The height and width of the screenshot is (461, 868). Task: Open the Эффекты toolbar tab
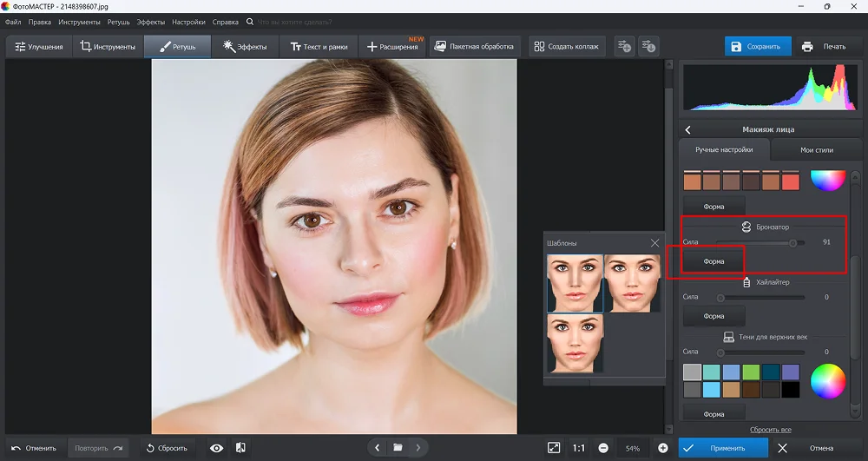tap(245, 47)
